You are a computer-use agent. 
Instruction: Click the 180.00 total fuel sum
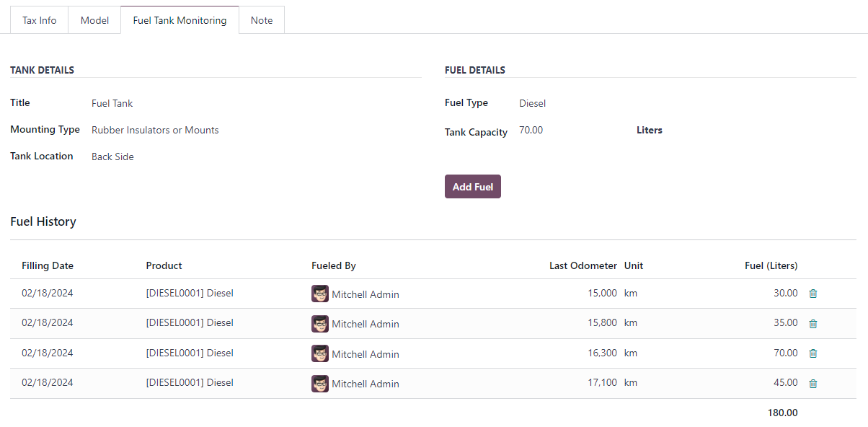[x=783, y=413]
